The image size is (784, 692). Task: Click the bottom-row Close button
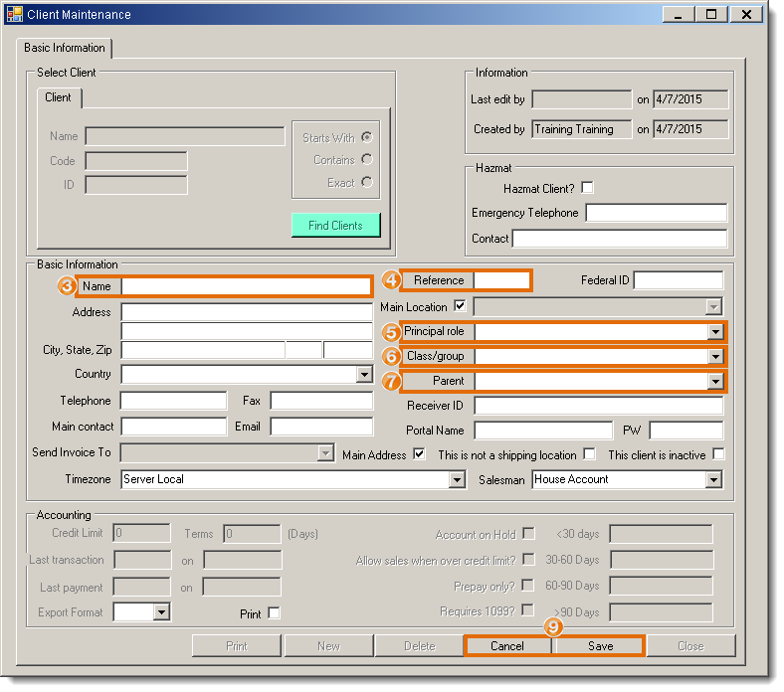tap(691, 646)
